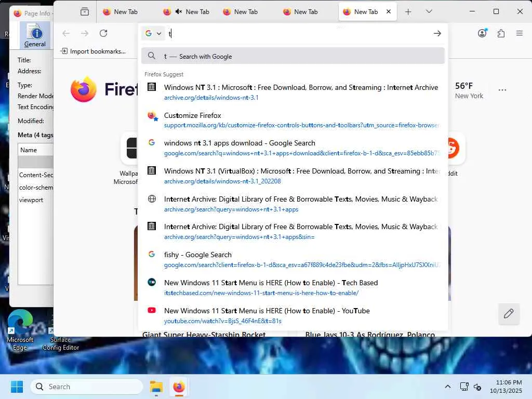The width and height of the screenshot is (532, 399).
Task: Click the taskbar Search box
Action: pos(87,387)
